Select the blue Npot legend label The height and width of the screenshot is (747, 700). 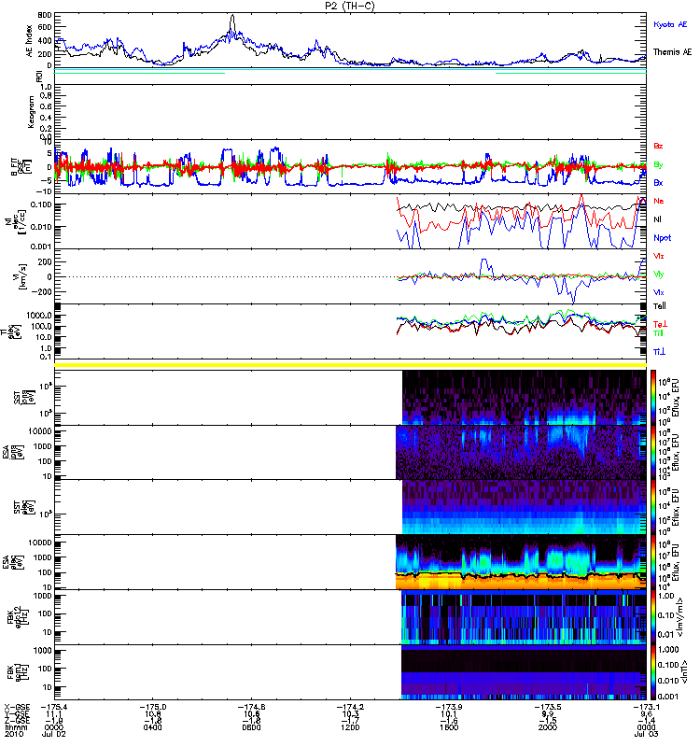[663, 238]
